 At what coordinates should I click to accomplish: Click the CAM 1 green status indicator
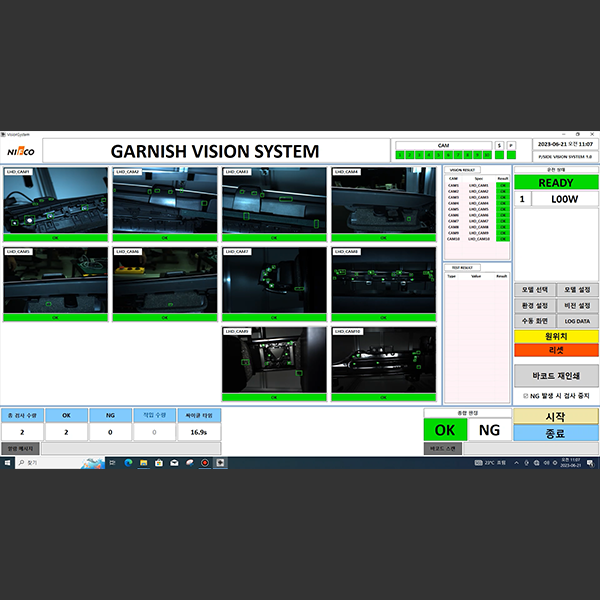pos(400,156)
